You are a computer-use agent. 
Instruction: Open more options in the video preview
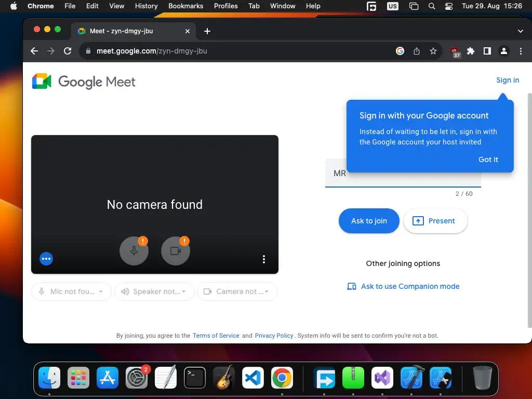coord(263,259)
